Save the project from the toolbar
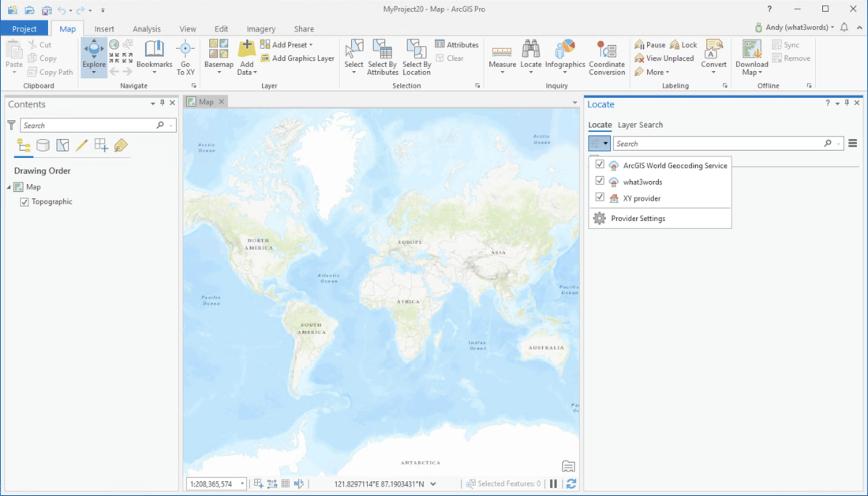This screenshot has width=868, height=496. coord(47,10)
